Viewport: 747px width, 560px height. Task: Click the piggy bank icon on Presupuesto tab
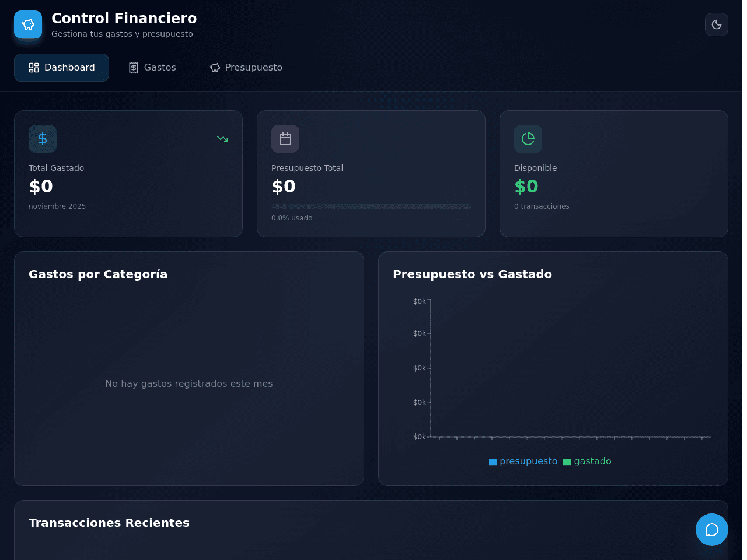point(215,68)
